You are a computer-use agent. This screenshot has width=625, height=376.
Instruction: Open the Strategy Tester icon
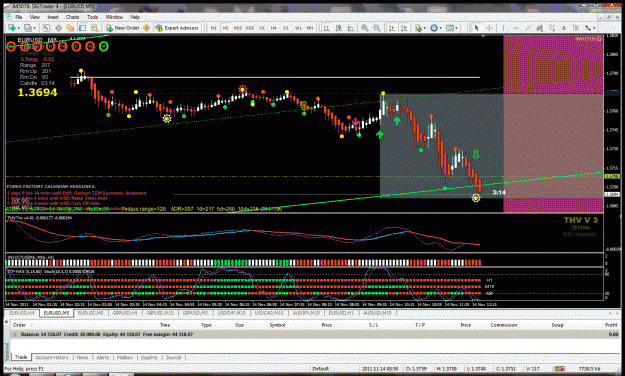tap(94, 28)
